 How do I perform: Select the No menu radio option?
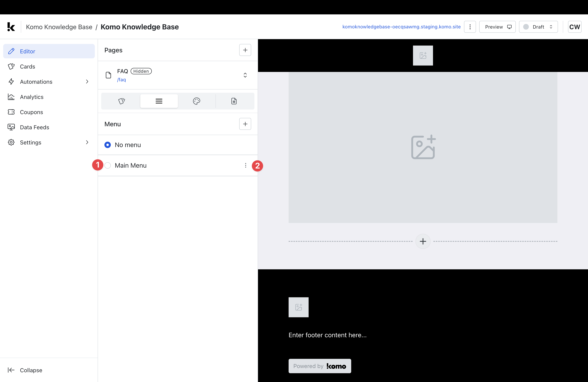[x=107, y=145]
